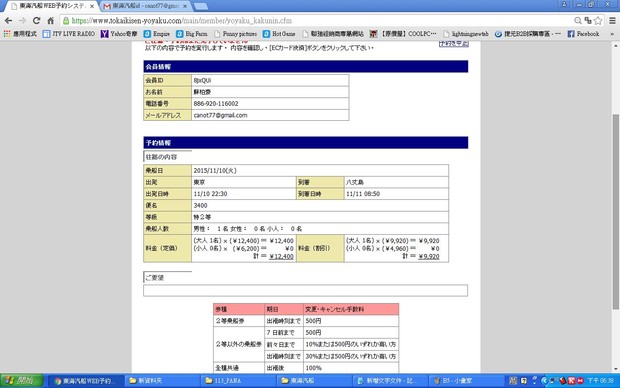Screen dimensions: 620x388
Task: Open the Hot Game bookmark
Action: pos(279,34)
